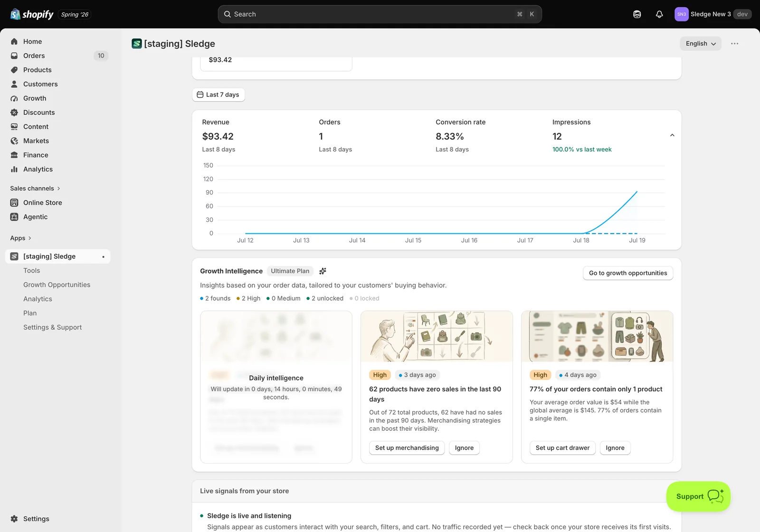The width and height of the screenshot is (760, 532).
Task: Click the Ultimate Plan badge
Action: [x=290, y=271]
